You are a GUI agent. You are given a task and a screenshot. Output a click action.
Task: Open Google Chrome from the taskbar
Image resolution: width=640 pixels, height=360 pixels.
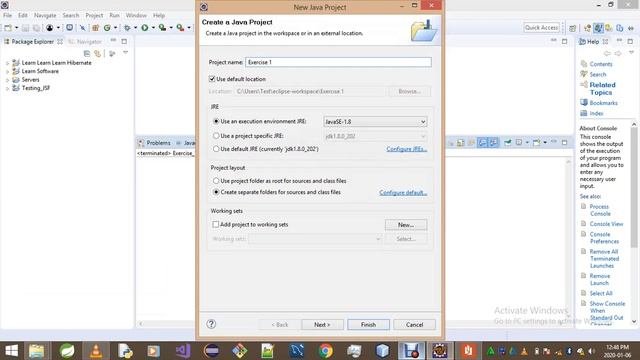tap(325, 351)
